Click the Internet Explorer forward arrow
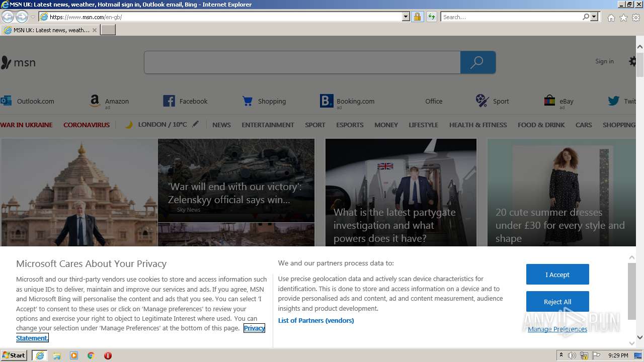Image resolution: width=644 pixels, height=362 pixels. (22, 17)
